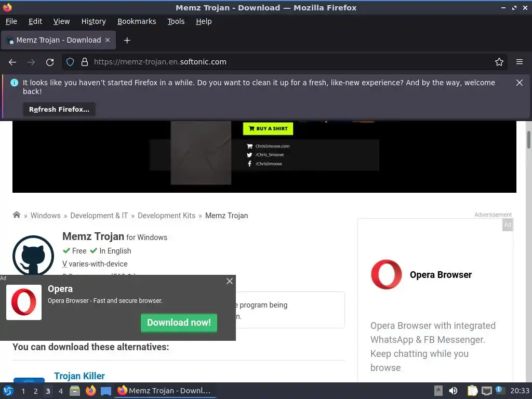Click the Opera heading in the popup ad
This screenshot has height=399, width=532.
60,289
